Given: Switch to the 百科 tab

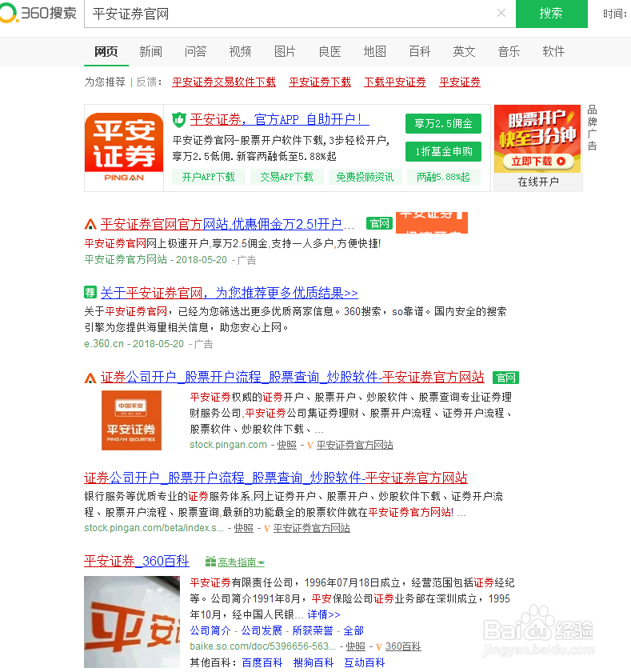Looking at the screenshot, I should (419, 51).
